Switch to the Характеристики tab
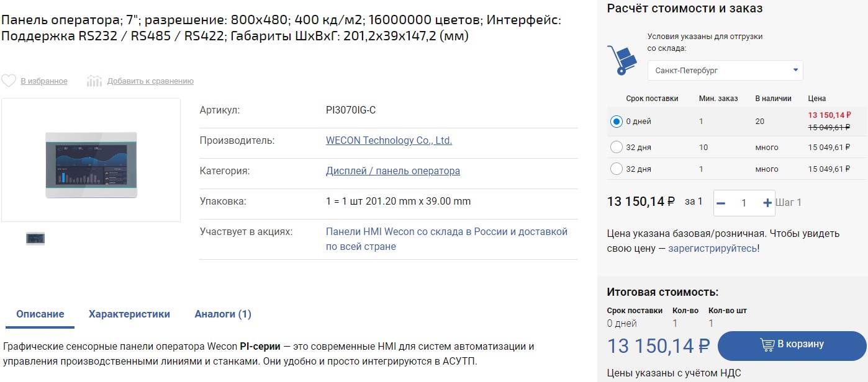Screen dimensions: 868x382 coord(129,314)
